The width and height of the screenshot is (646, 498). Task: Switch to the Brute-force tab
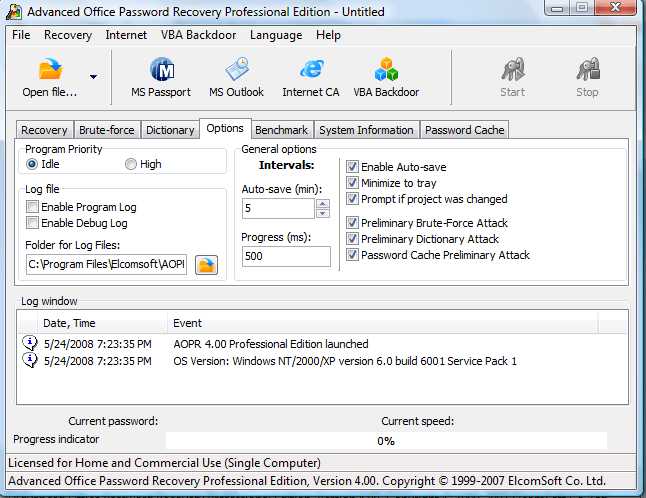(x=107, y=130)
